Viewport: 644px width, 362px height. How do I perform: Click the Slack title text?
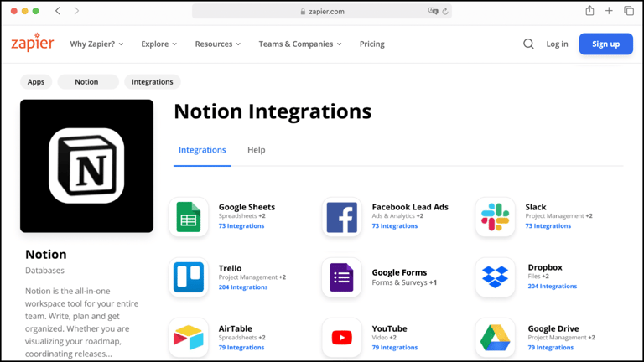(536, 207)
